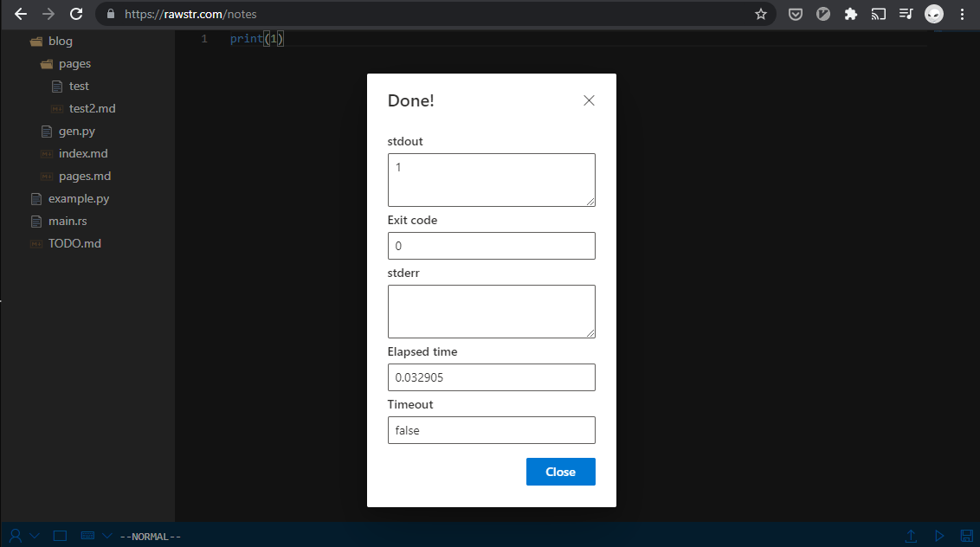Open the Extensions puzzle piece menu
Image resolution: width=980 pixels, height=547 pixels.
pos(851,14)
